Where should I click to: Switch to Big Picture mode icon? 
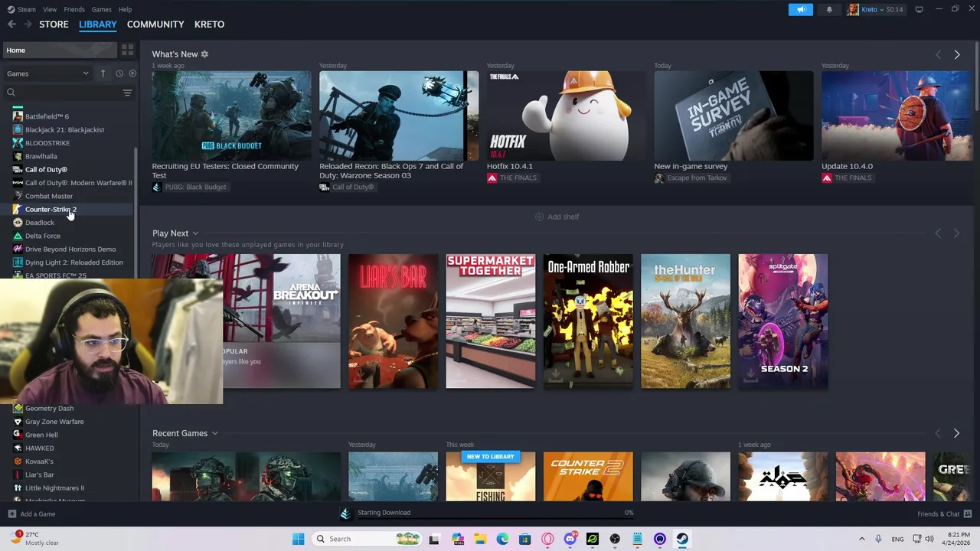[x=919, y=9]
